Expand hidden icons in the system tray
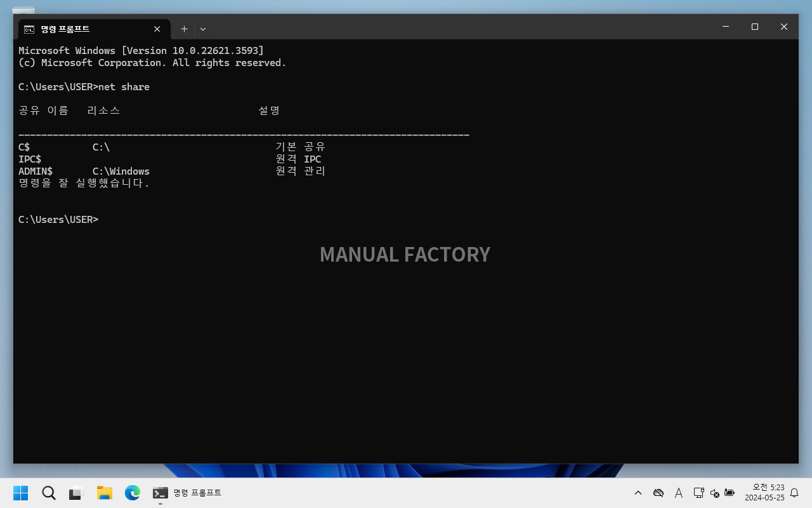 click(638, 493)
